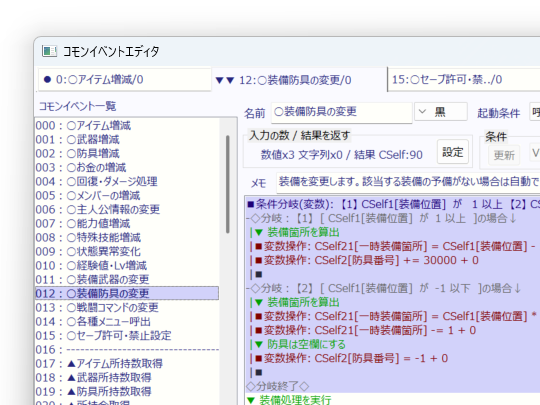
Task: Select list row 006:○主人公情報の変更
Action: coord(127,209)
